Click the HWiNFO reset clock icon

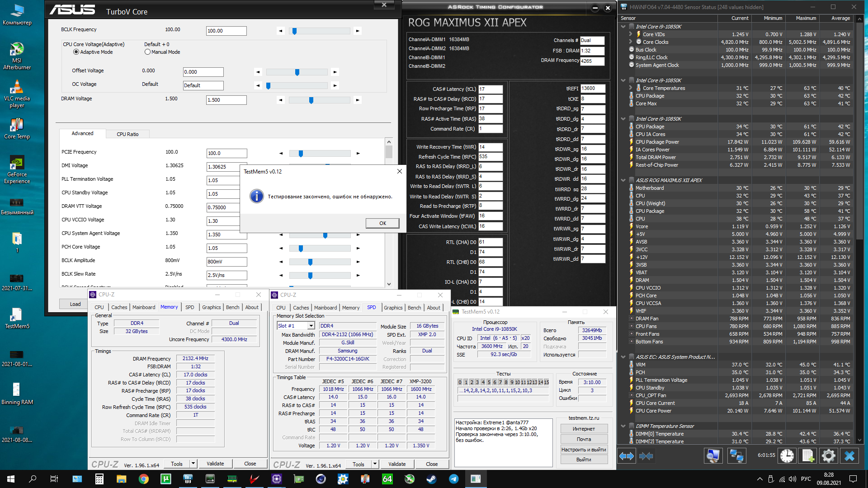787,456
